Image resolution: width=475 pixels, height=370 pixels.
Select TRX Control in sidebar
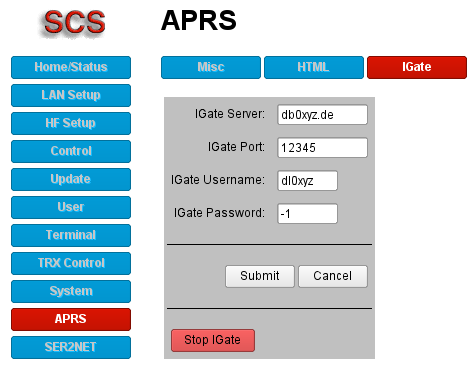click(x=71, y=263)
